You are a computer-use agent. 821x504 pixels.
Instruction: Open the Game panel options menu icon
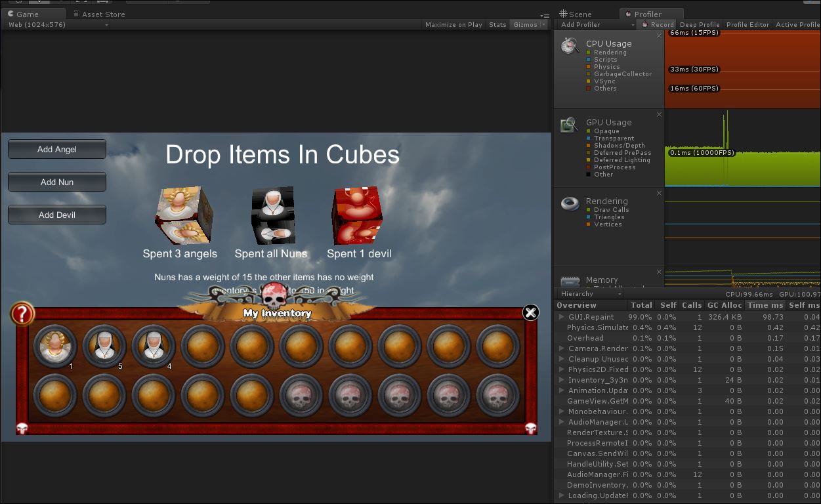pyautogui.click(x=545, y=16)
